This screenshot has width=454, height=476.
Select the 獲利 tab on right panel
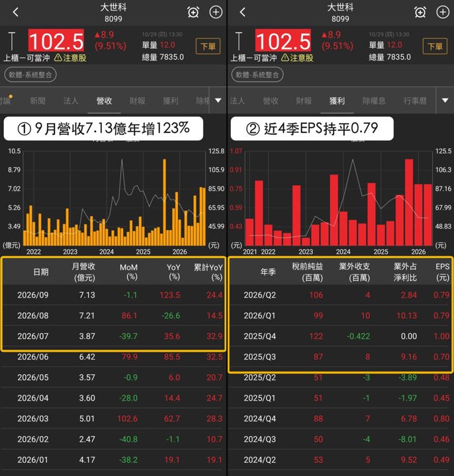tap(337, 100)
